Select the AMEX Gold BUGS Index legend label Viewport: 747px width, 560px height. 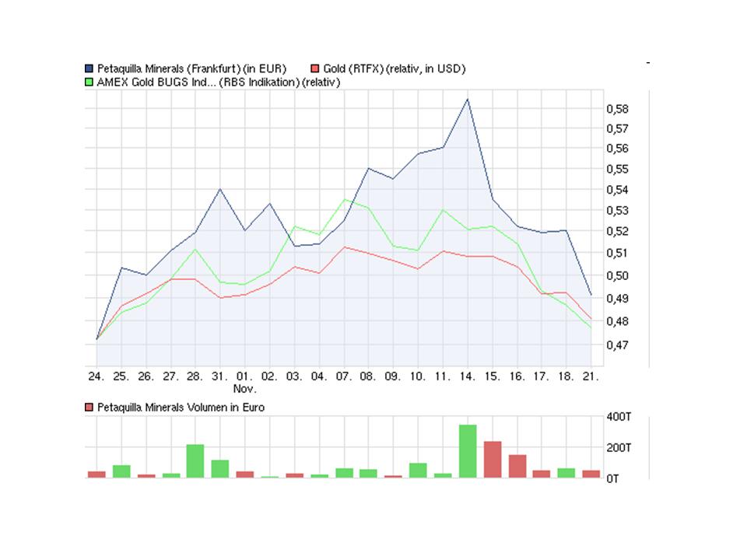tap(218, 82)
